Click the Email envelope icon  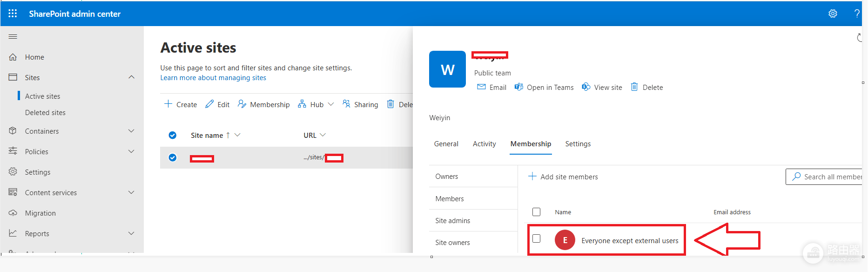coord(482,87)
